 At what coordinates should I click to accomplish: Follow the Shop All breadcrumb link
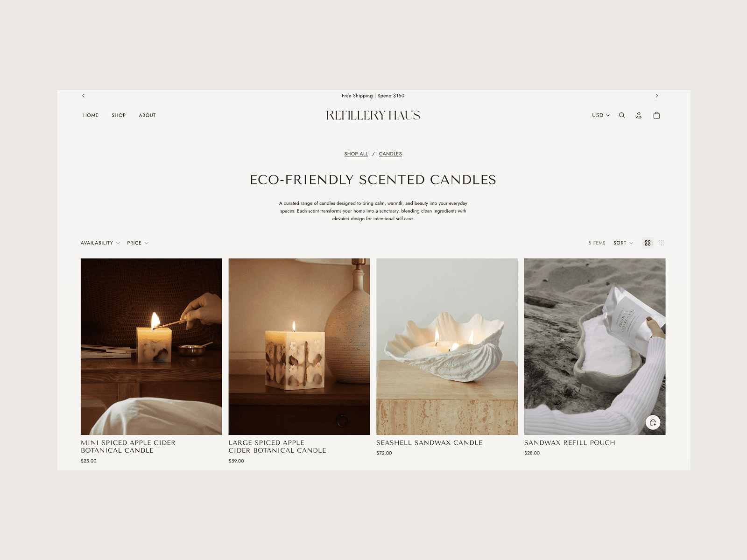[356, 154]
